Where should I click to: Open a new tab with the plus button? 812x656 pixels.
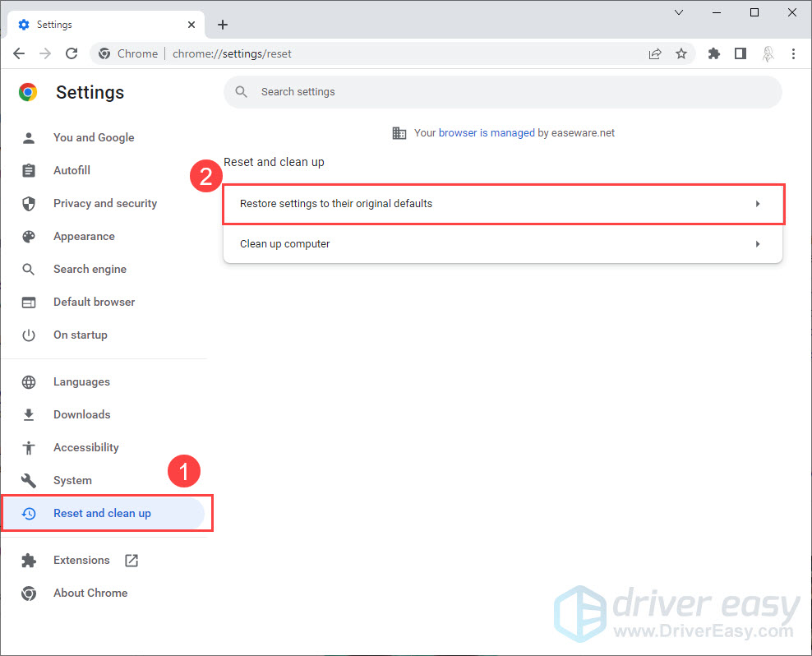pyautogui.click(x=223, y=25)
